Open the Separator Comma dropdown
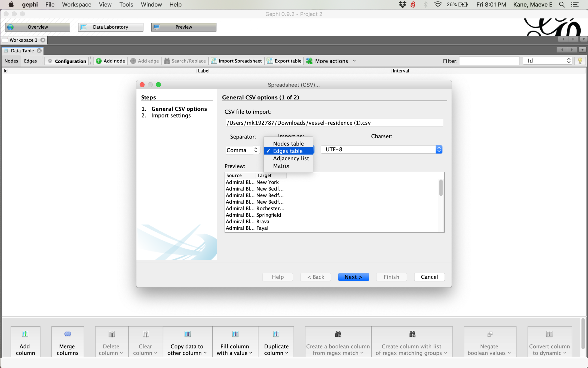 click(x=243, y=150)
